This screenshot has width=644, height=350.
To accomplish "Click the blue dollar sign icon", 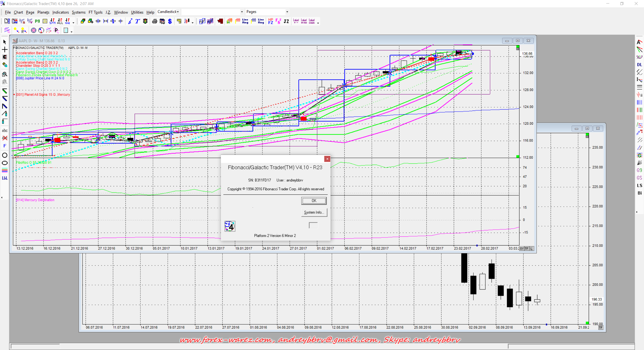I will [x=170, y=21].
